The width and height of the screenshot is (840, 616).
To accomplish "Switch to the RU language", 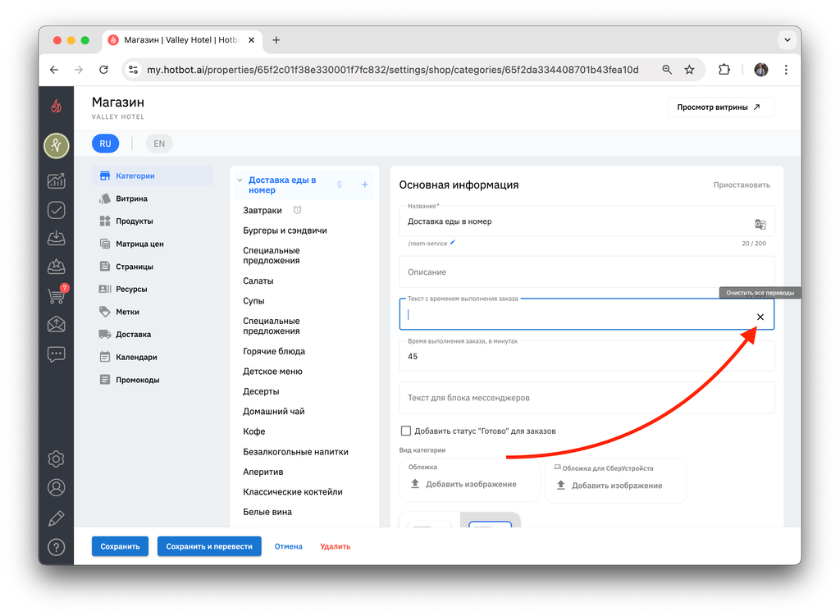I will pos(105,144).
